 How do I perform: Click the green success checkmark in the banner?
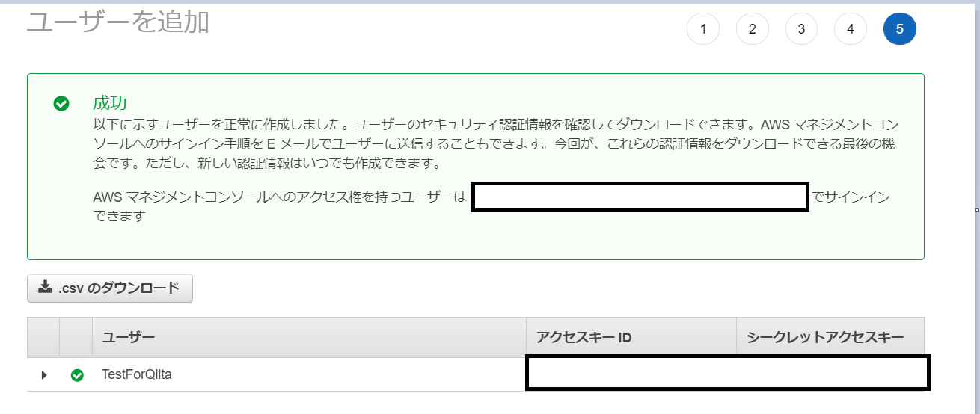coord(61,104)
